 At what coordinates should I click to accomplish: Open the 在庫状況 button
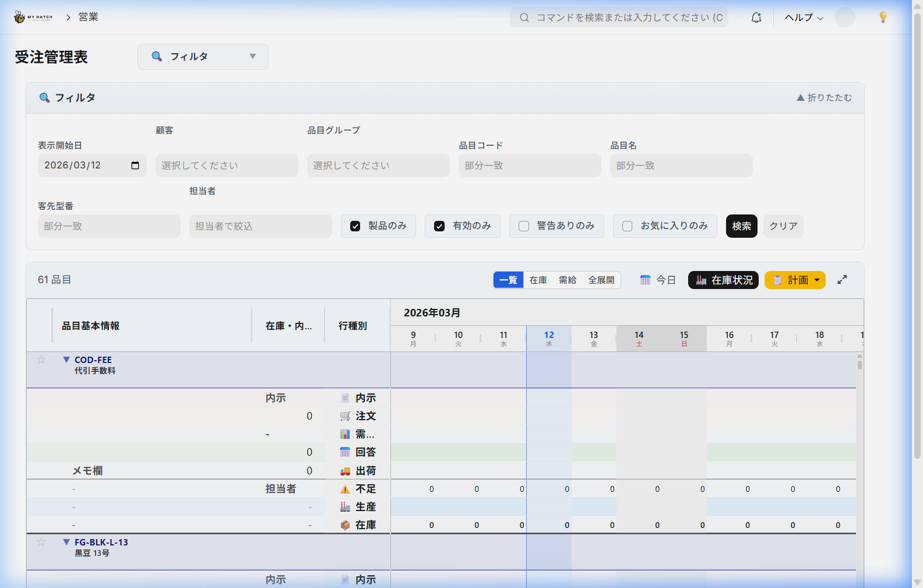click(723, 280)
